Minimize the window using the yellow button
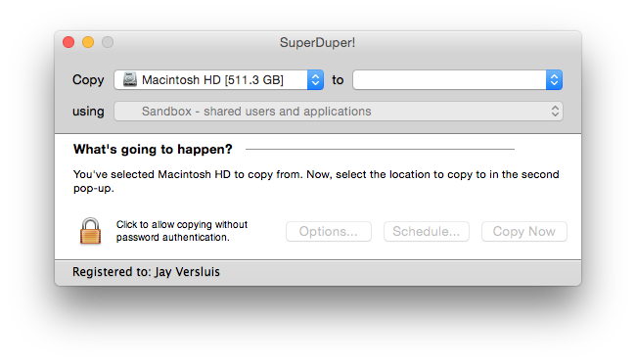 coord(88,42)
